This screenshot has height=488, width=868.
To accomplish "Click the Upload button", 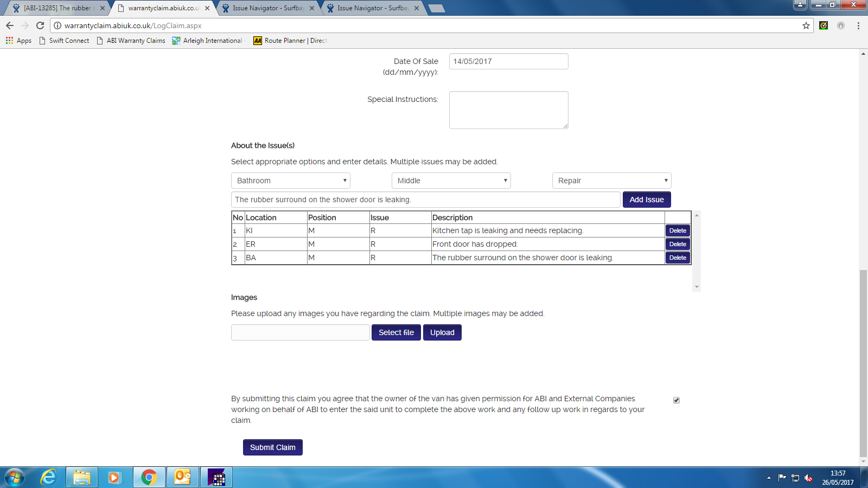I will point(442,332).
